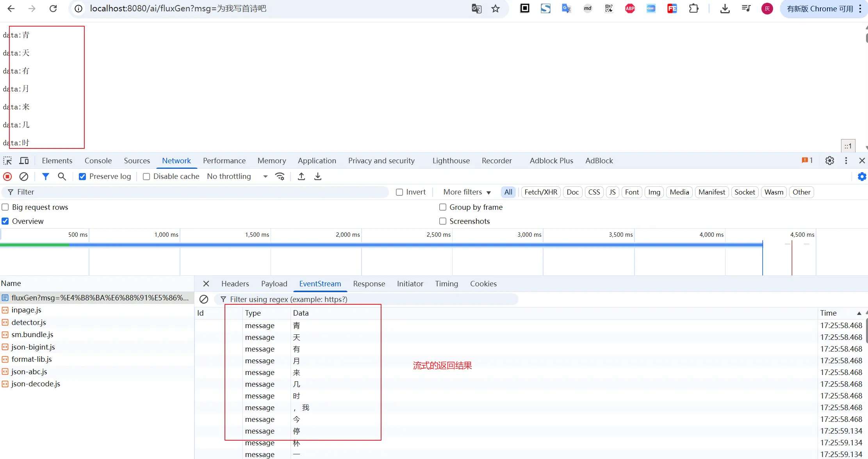Uncheck the Preserve log checkbox
Viewport: 868px width, 459px height.
click(82, 177)
